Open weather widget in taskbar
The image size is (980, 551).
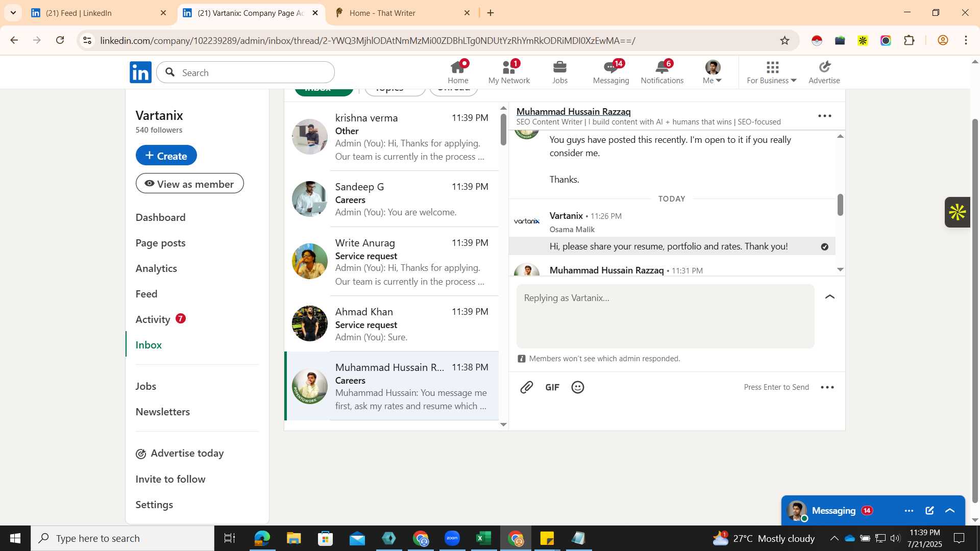tap(764, 538)
